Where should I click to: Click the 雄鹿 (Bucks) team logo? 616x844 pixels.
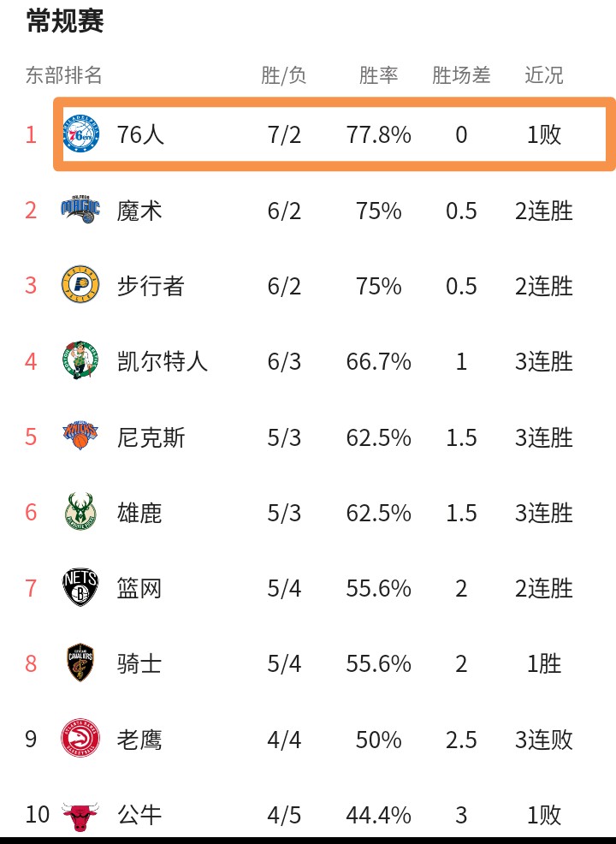[x=80, y=512]
